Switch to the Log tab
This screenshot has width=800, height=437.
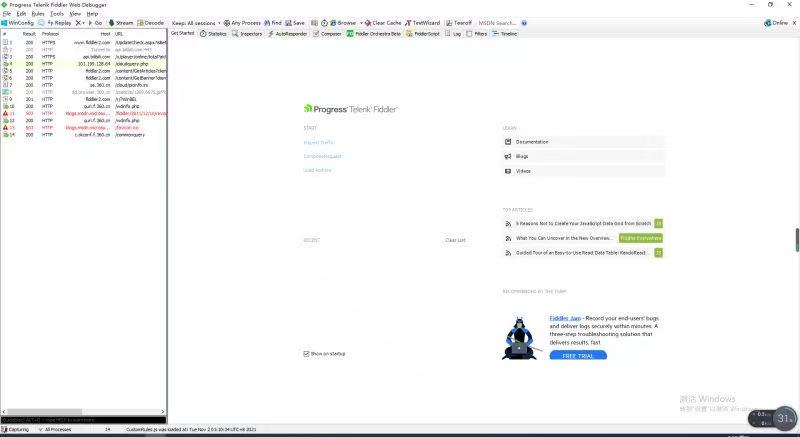pyautogui.click(x=453, y=34)
